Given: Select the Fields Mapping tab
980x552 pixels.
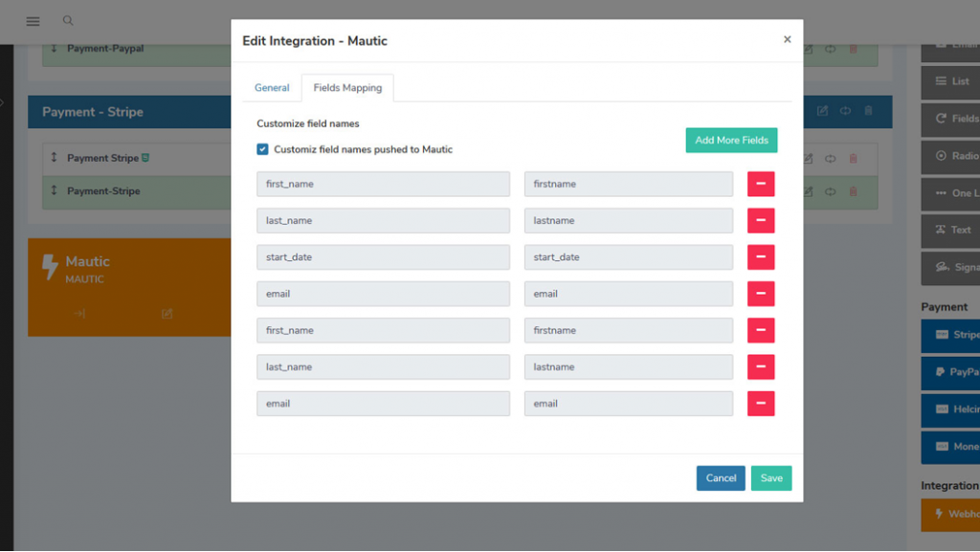Looking at the screenshot, I should pos(347,88).
